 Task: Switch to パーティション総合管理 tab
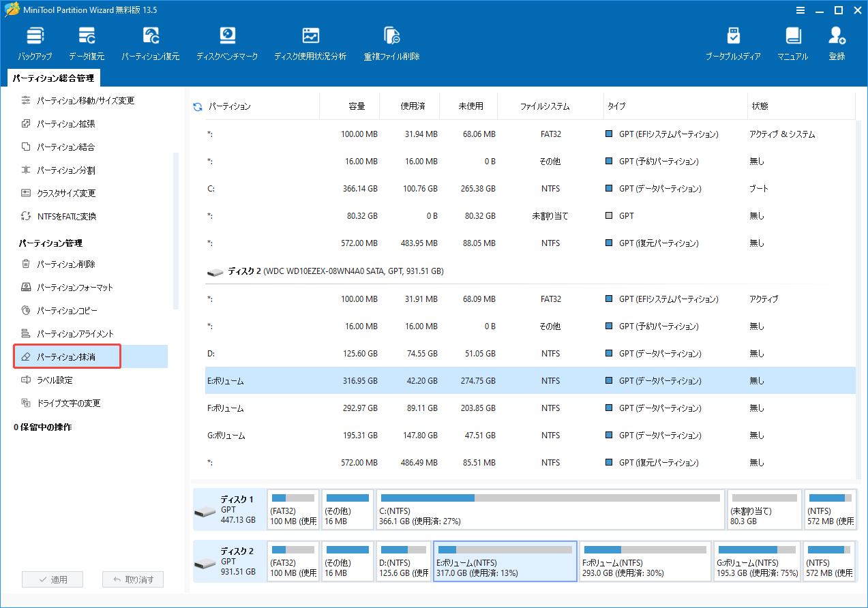click(x=53, y=78)
